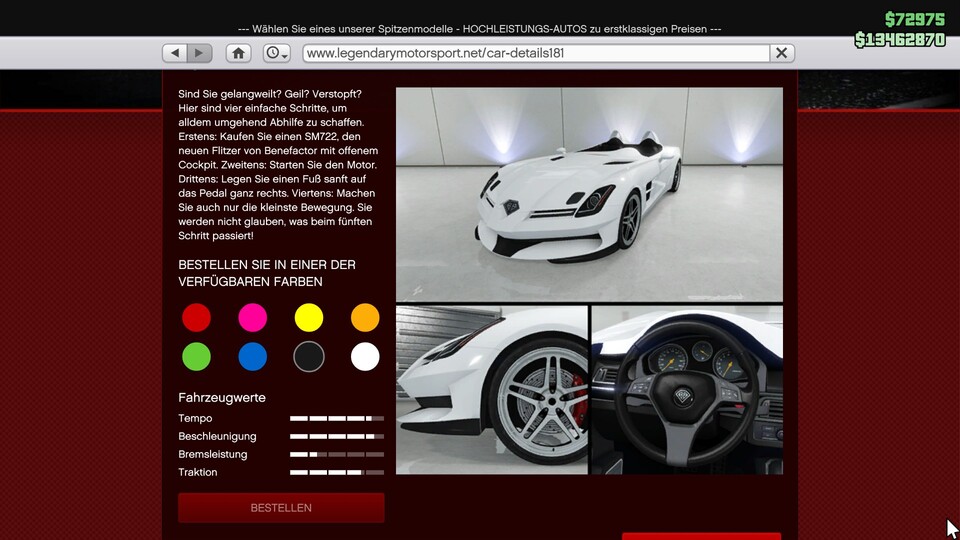Click the $72975 cash amount
This screenshot has width=960, height=540.
915,20
